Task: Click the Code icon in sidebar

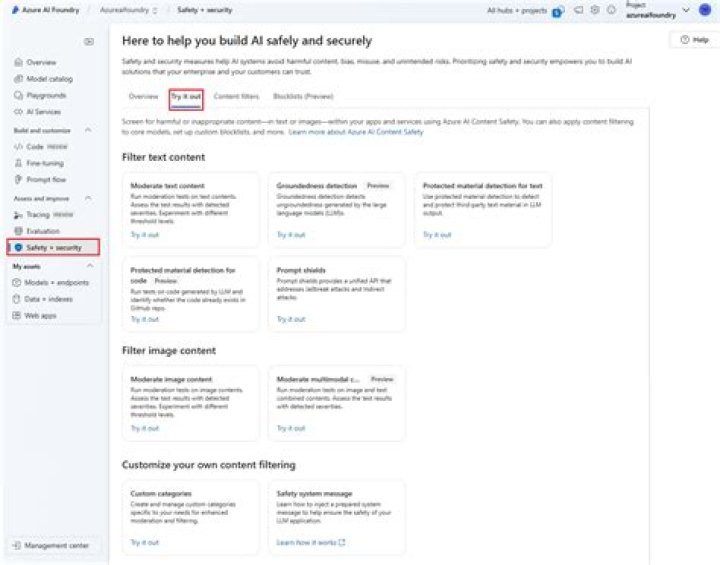Action: (x=18, y=147)
